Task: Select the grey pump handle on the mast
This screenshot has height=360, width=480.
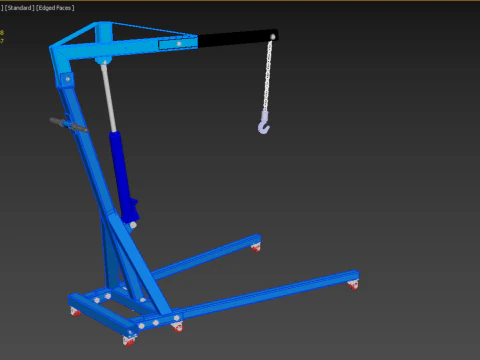Action: click(x=68, y=125)
